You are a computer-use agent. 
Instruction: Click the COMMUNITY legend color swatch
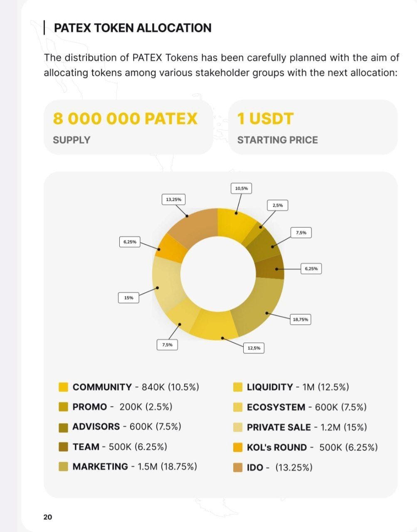(x=63, y=387)
